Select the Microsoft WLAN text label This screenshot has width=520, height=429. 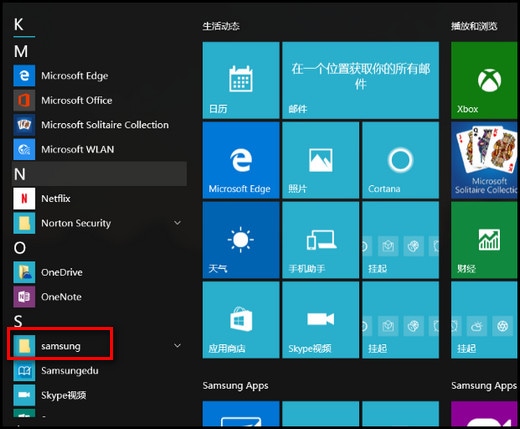tap(78, 149)
